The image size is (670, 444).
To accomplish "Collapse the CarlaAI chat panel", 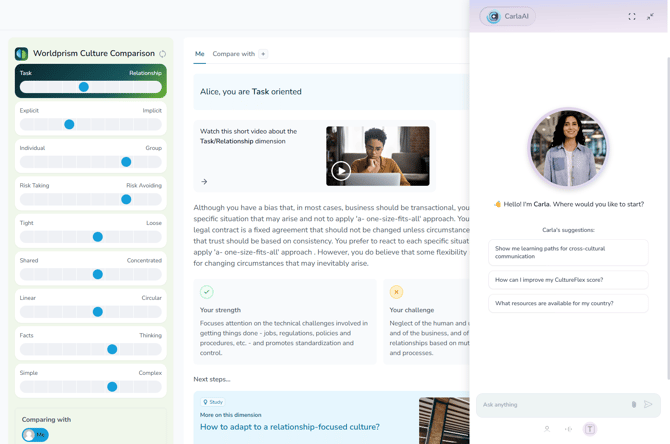I will pos(650,16).
